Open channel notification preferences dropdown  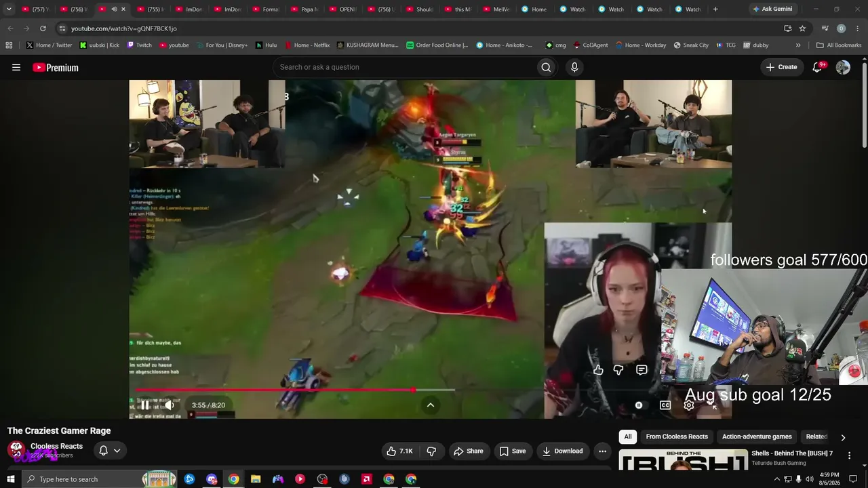[x=110, y=451]
